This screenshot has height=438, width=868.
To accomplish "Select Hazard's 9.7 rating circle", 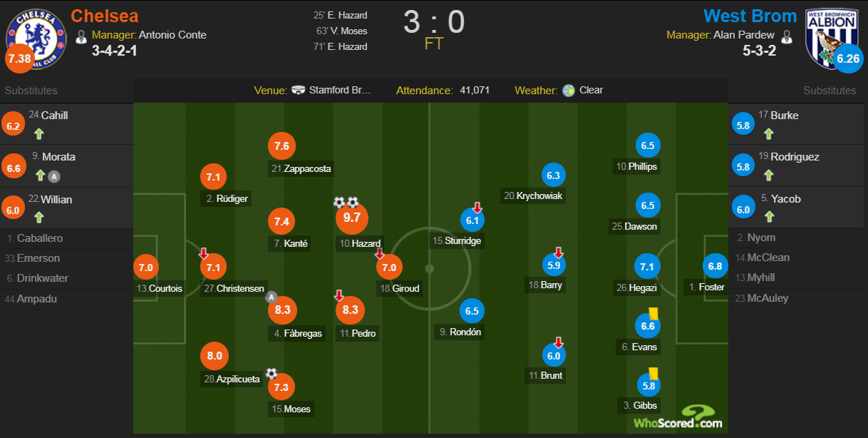I will pos(352,218).
